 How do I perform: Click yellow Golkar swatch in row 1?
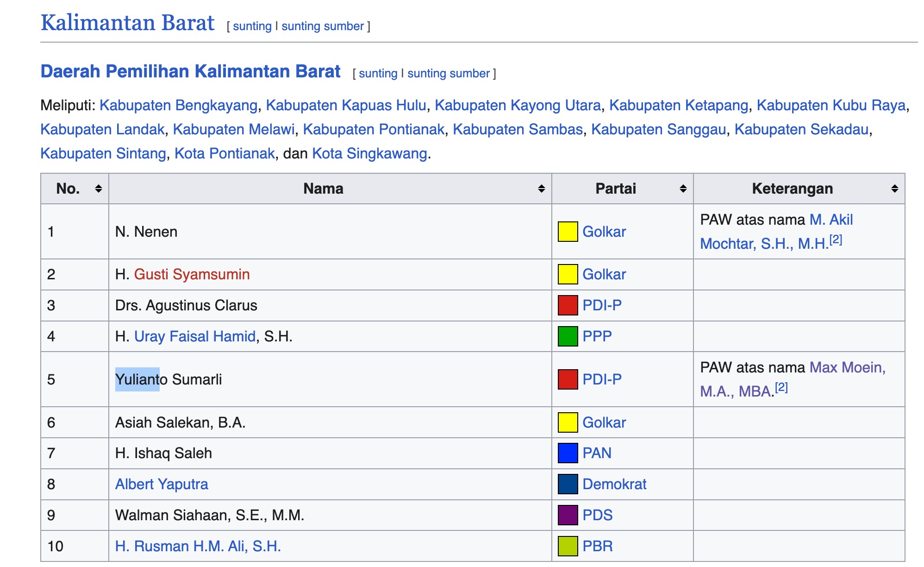click(x=568, y=232)
